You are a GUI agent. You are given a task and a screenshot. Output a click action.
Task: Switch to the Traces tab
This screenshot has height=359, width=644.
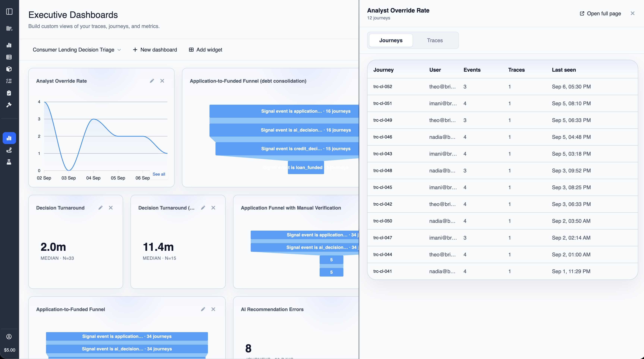pyautogui.click(x=435, y=40)
